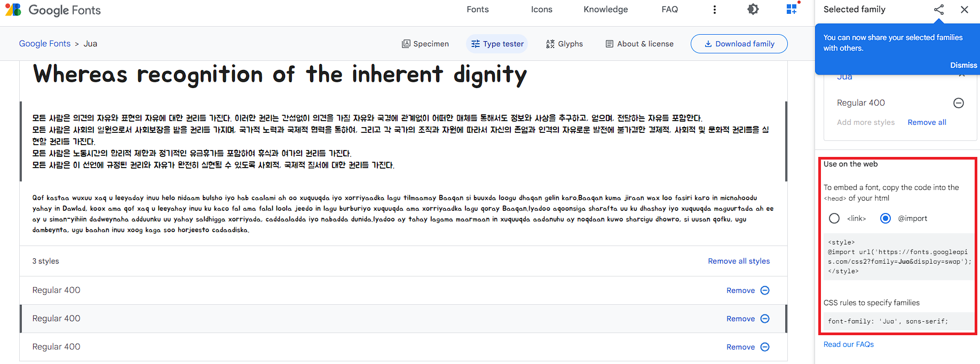Switch to the Specimen tab
980x364 pixels.
425,44
